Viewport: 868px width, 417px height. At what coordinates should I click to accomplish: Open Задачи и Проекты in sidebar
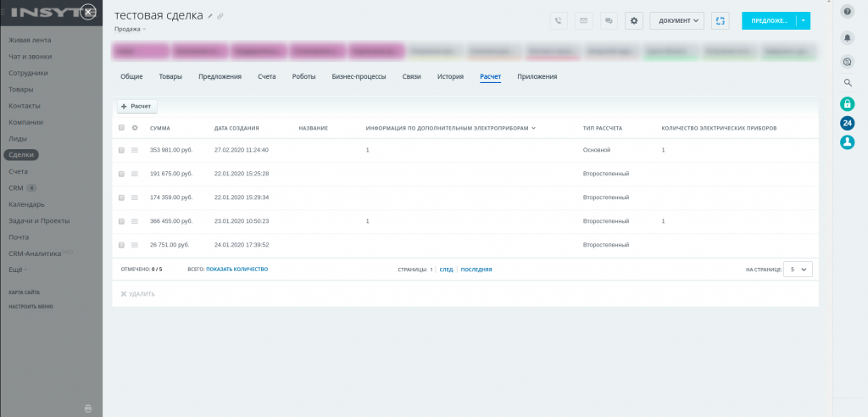tap(39, 221)
